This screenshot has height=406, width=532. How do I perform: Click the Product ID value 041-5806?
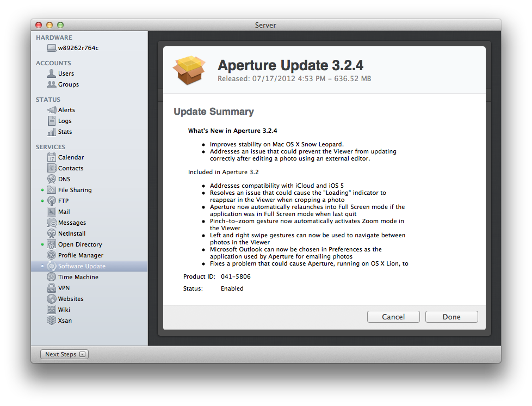click(236, 276)
